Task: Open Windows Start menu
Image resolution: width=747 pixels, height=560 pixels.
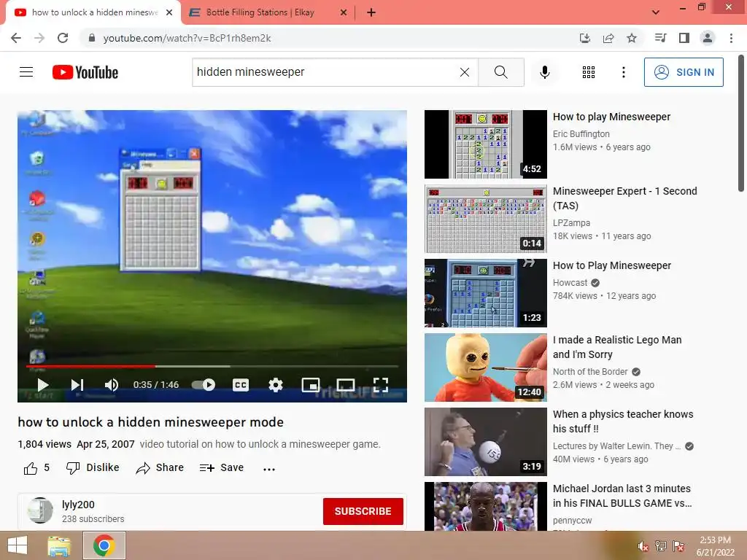Action: [x=18, y=545]
